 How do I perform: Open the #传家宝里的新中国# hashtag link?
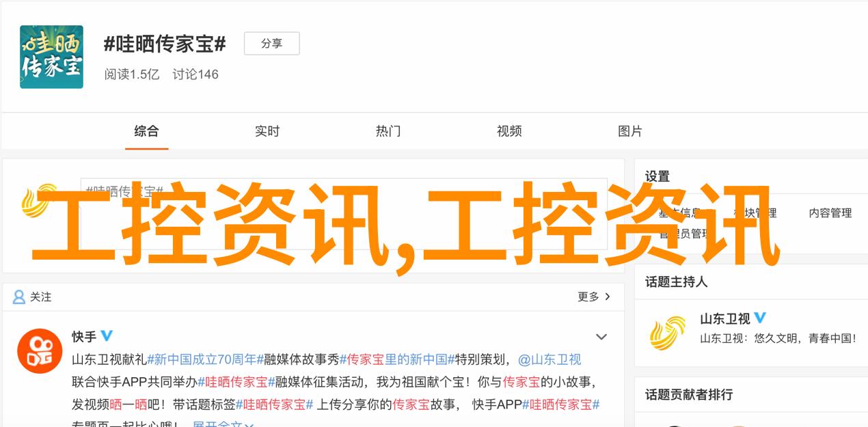(x=397, y=359)
